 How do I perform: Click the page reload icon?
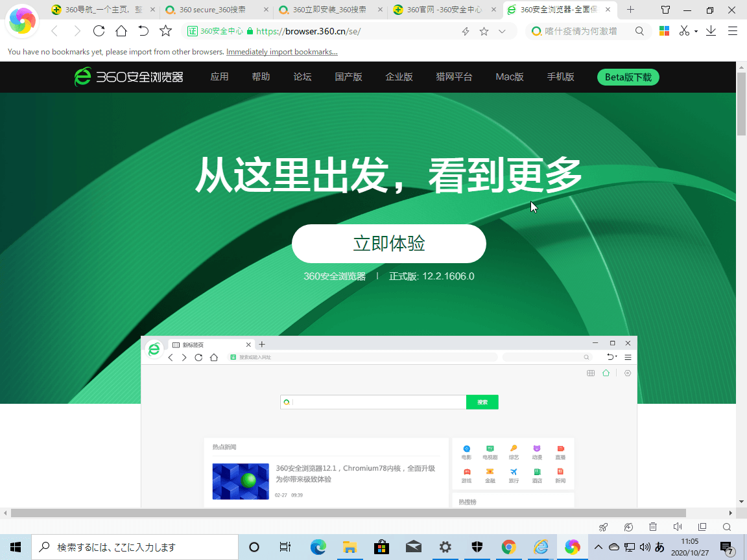pyautogui.click(x=99, y=31)
